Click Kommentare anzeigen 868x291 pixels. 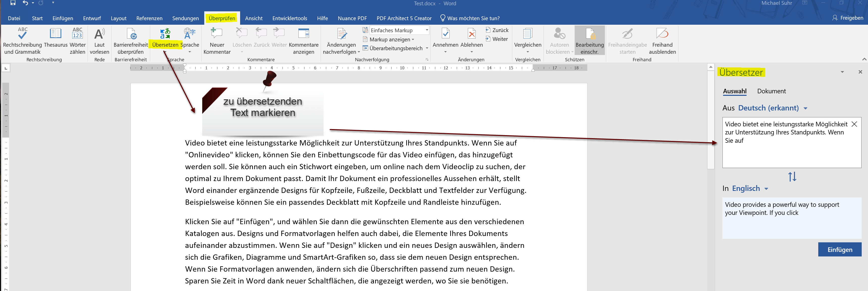303,41
